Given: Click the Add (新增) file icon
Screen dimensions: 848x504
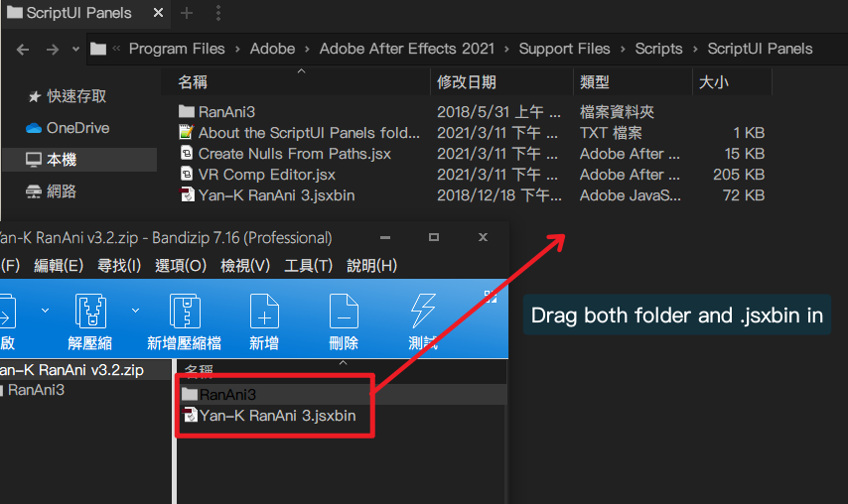Looking at the screenshot, I should tap(263, 312).
